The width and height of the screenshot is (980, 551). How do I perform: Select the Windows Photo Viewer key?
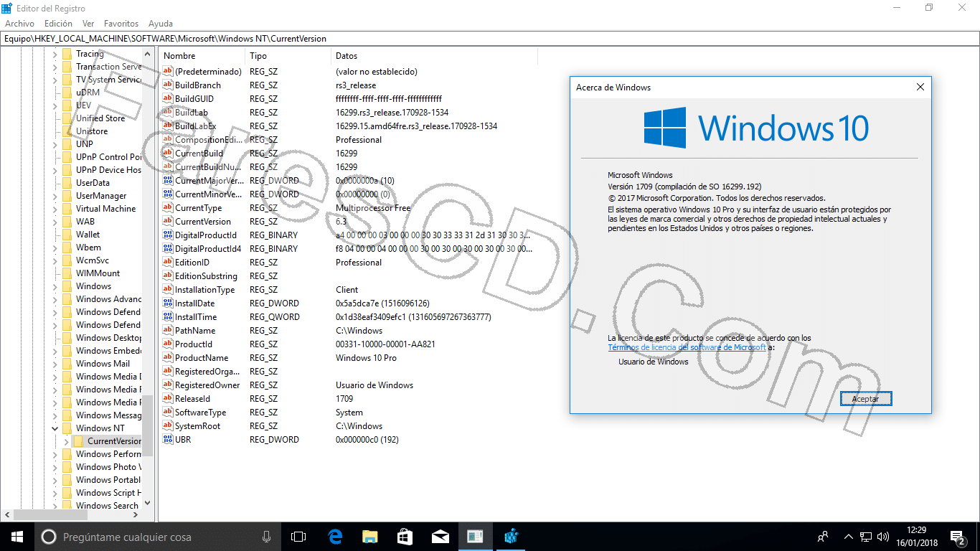point(108,467)
